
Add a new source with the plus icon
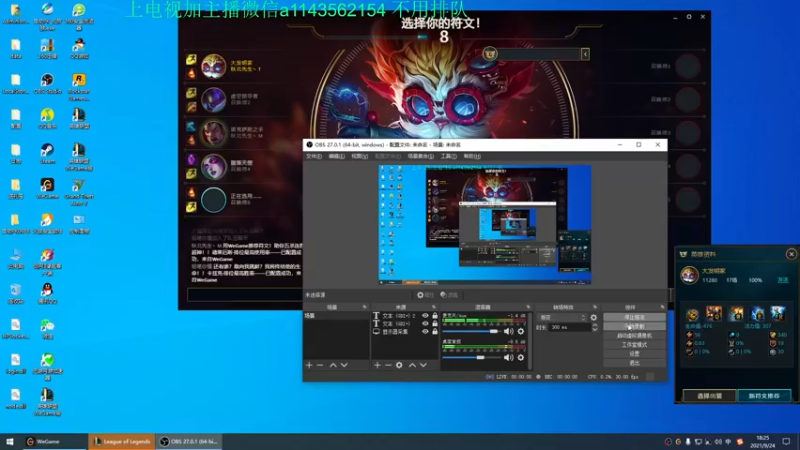(x=377, y=365)
